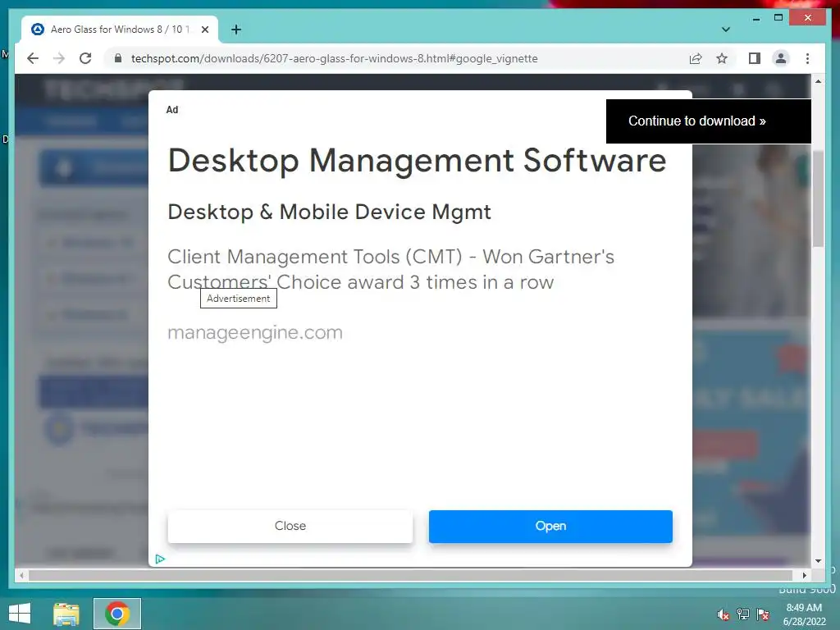Close the Aero Glass tab
Image resolution: width=840 pixels, height=630 pixels.
204,30
